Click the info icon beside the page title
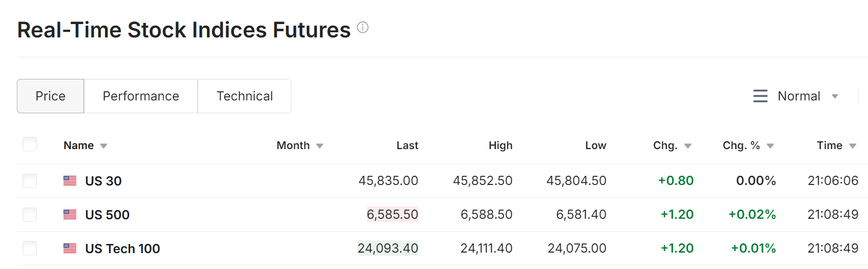 [363, 28]
